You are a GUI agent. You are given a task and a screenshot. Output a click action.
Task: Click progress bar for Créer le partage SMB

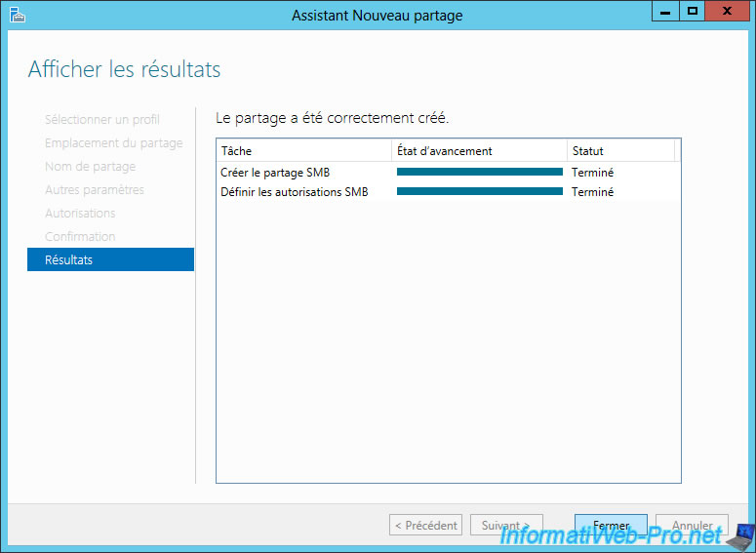point(480,172)
